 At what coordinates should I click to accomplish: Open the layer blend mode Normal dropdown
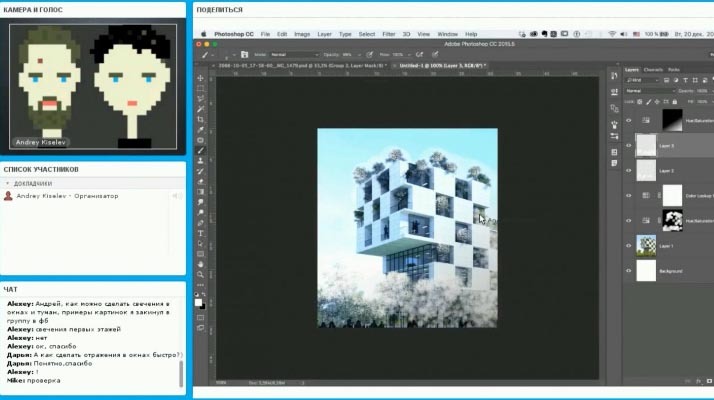[x=650, y=91]
